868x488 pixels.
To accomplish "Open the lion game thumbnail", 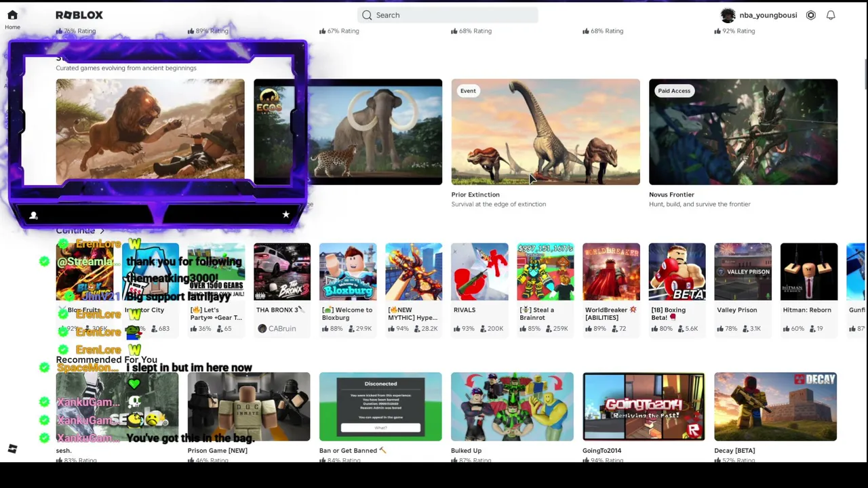I will pyautogui.click(x=150, y=131).
